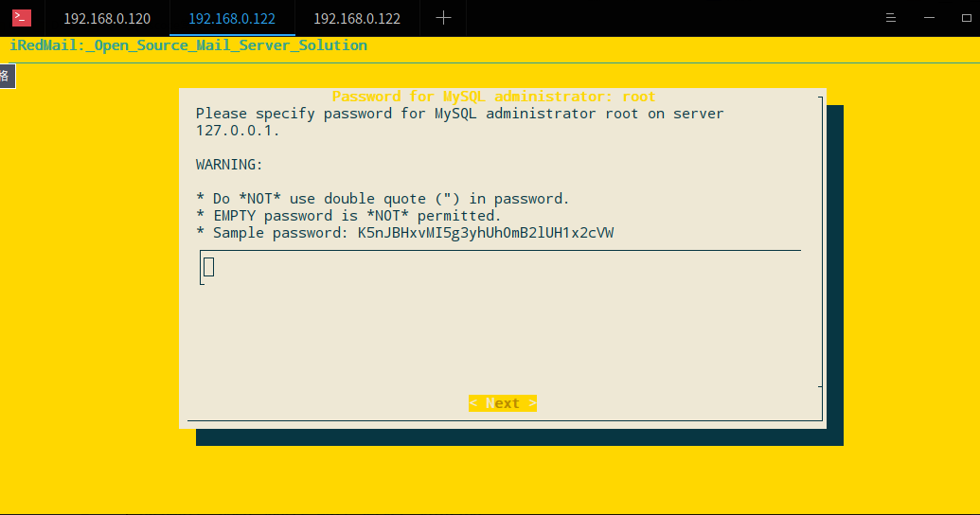Viewport: 980px width, 515px height.
Task: Select the active blue 192.168.0.122 tab
Action: click(232, 19)
